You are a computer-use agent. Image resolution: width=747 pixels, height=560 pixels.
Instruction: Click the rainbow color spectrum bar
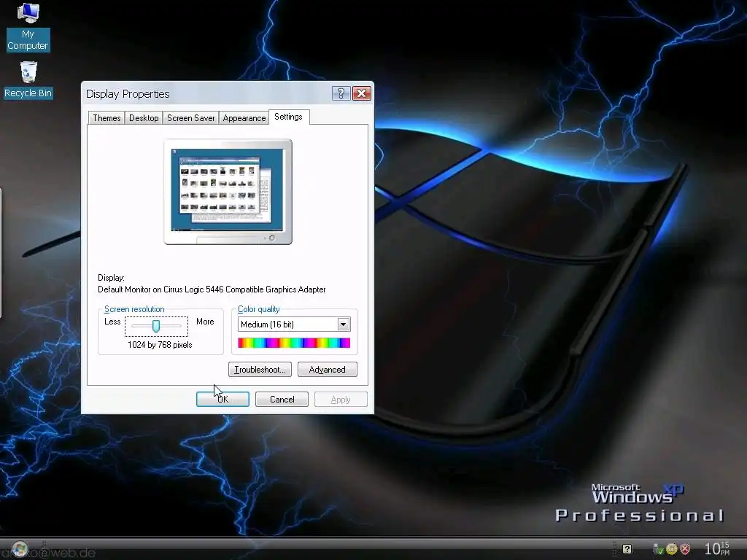(x=294, y=343)
